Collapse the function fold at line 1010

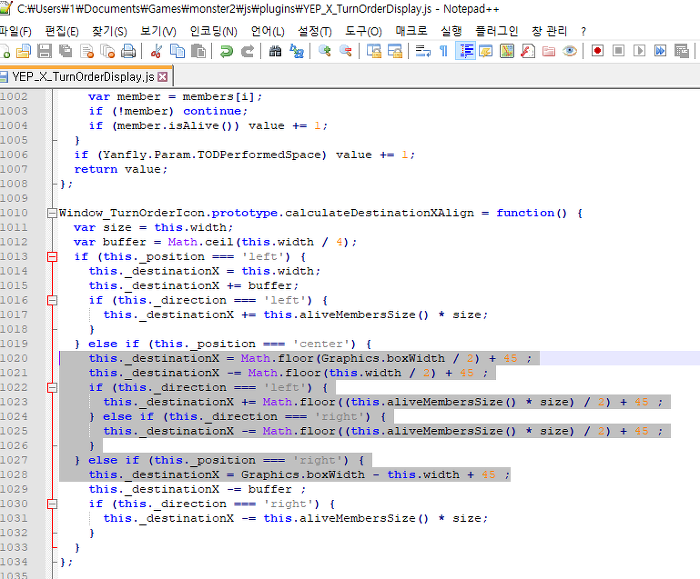coord(52,213)
